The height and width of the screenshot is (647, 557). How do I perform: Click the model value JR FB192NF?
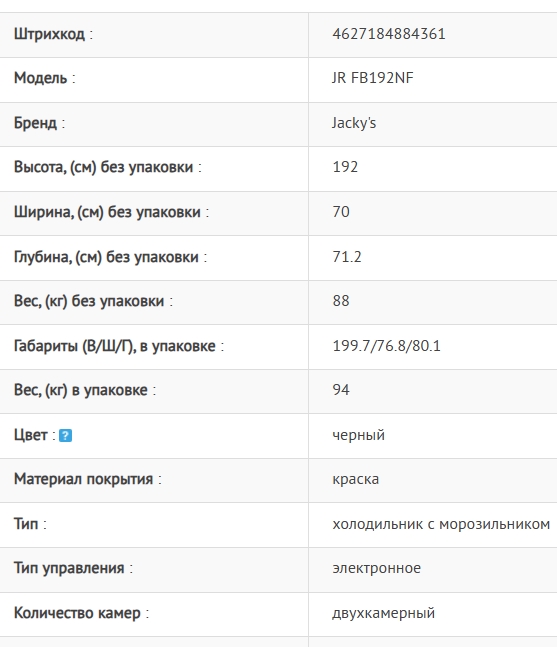pyautogui.click(x=373, y=78)
